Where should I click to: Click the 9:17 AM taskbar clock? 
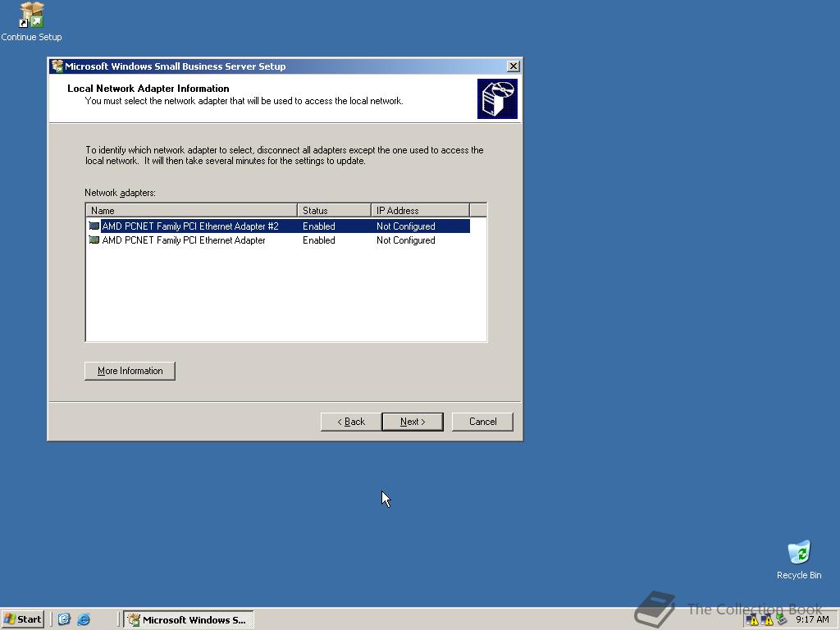(812, 619)
